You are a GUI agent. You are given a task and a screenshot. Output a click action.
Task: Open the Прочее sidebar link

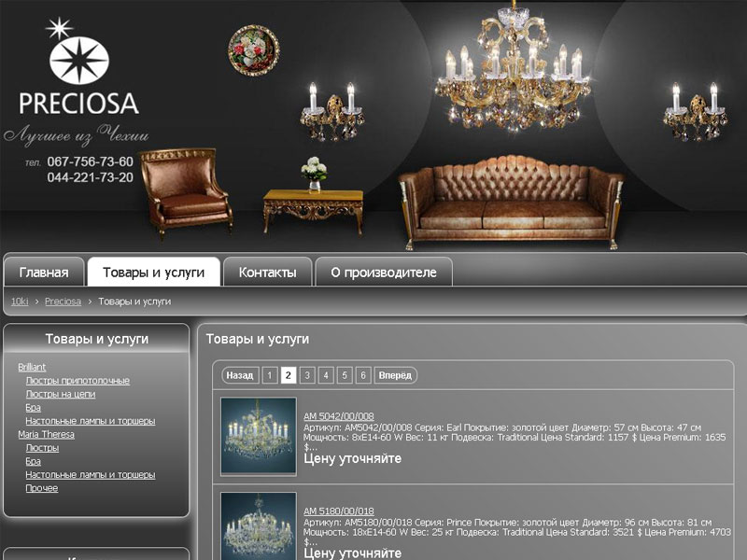coord(42,488)
